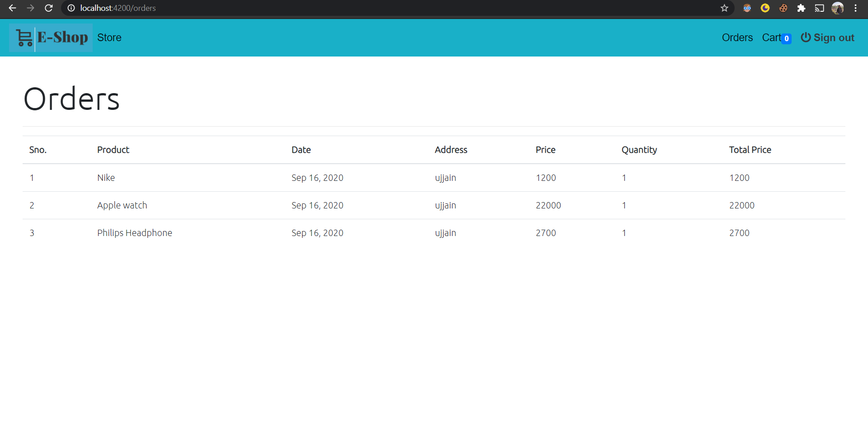Navigate back using the back arrow
This screenshot has width=868, height=444.
[x=12, y=8]
